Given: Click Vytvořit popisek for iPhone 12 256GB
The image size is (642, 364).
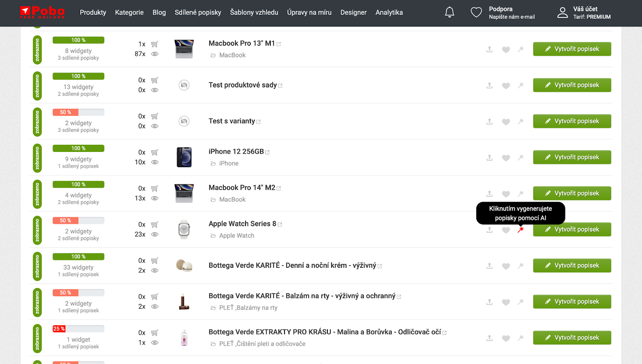Looking at the screenshot, I should click(x=572, y=157).
